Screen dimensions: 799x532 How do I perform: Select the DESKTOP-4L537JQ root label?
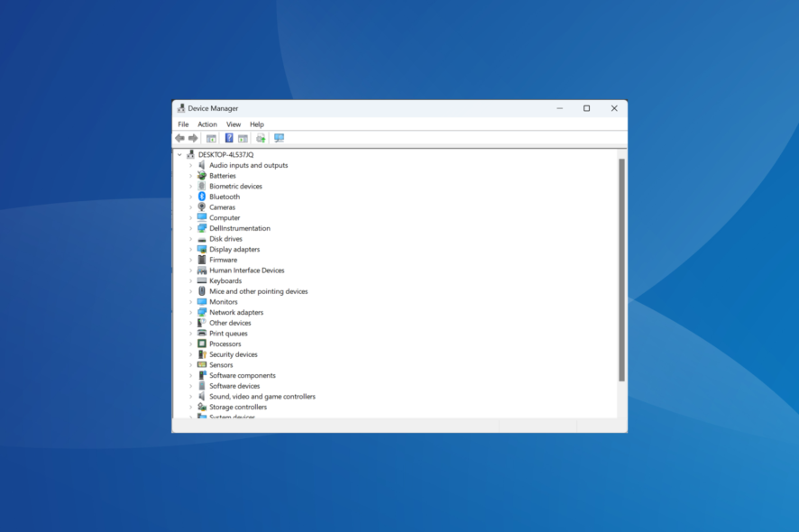coord(225,154)
